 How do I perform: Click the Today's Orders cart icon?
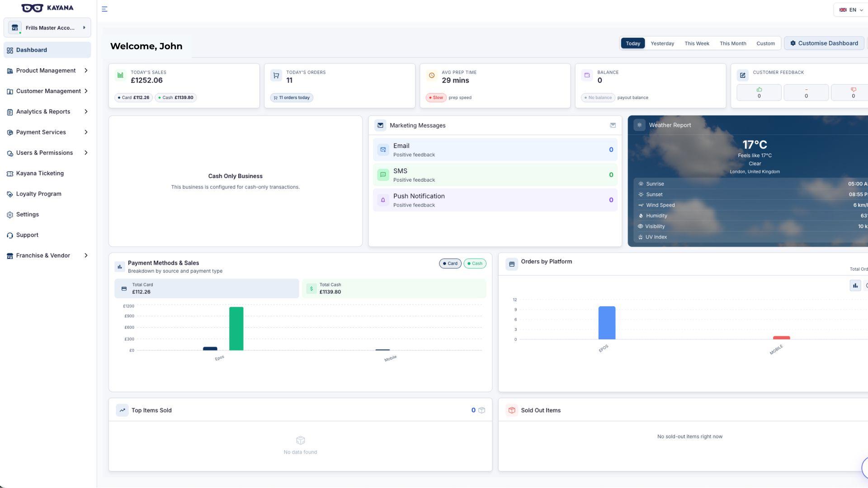point(276,75)
